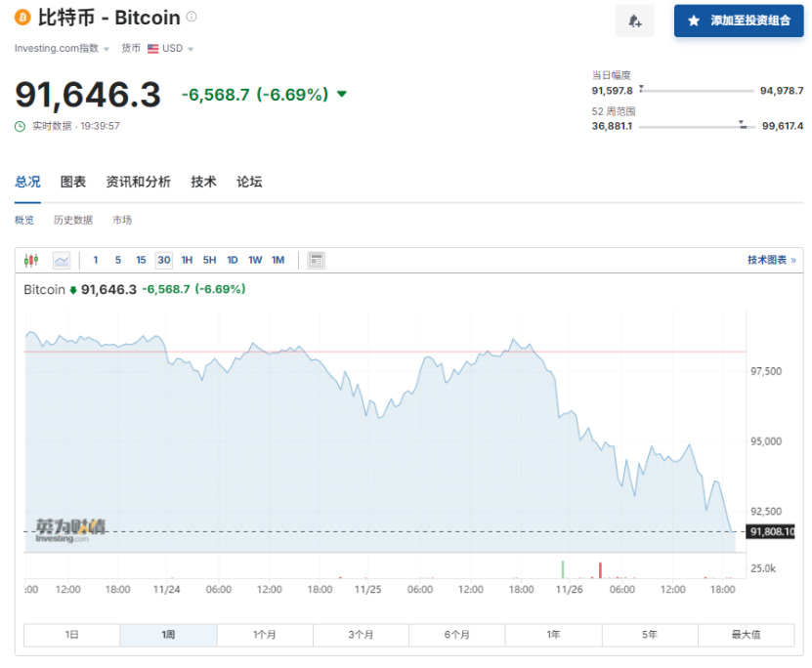Click the 52-week range slider marker

743,124
